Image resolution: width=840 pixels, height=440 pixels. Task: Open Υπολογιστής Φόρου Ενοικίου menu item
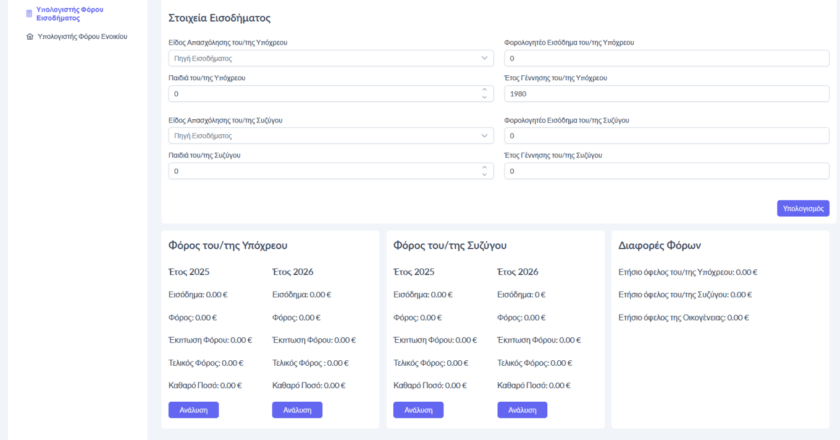click(82, 36)
